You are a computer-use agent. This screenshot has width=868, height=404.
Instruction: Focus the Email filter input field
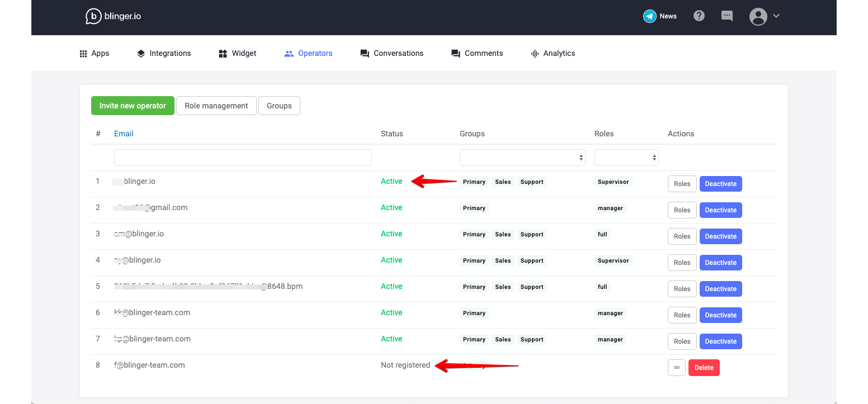click(243, 158)
